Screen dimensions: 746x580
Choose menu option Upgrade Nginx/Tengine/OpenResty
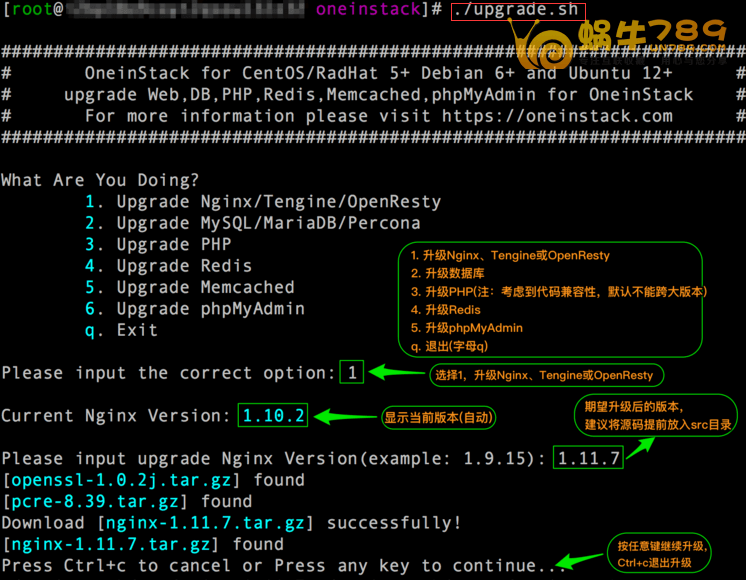[278, 202]
